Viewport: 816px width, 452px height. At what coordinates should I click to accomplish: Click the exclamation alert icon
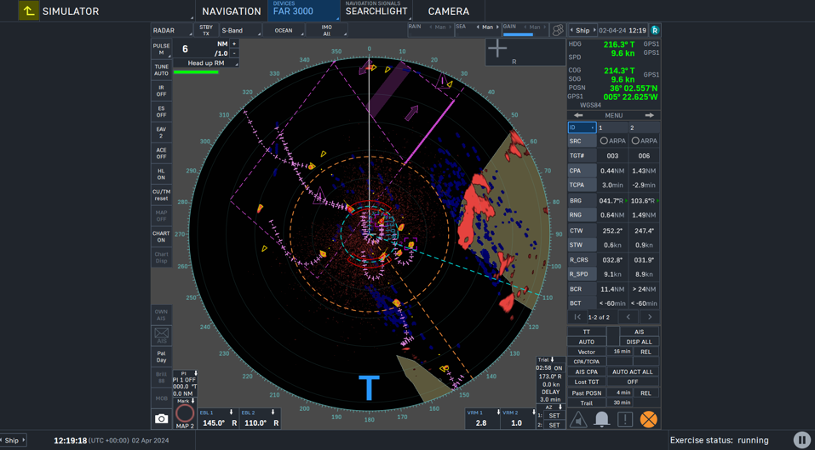[625, 419]
